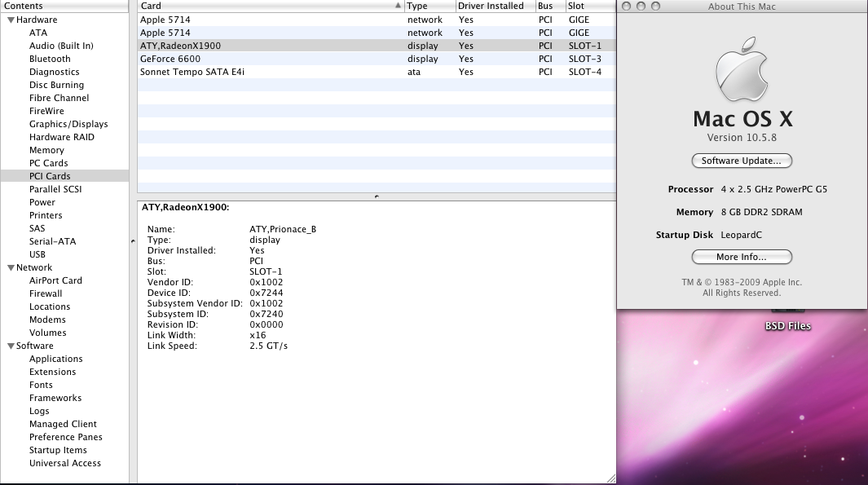868x485 pixels.
Task: Select the ATY,RadeonX1900 card row
Action: click(377, 46)
